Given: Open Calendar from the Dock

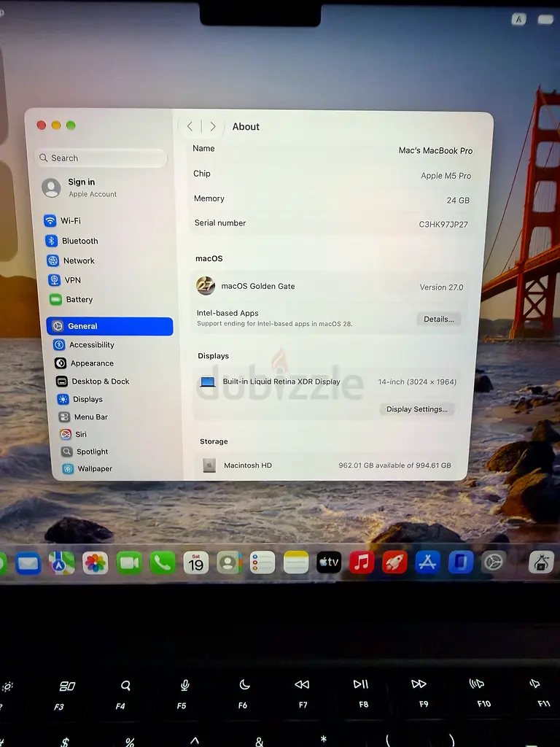Looking at the screenshot, I should pos(195,563).
